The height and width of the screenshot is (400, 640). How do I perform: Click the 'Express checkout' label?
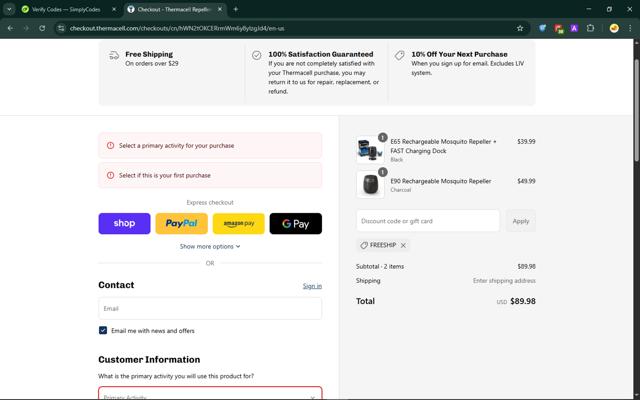(x=210, y=202)
